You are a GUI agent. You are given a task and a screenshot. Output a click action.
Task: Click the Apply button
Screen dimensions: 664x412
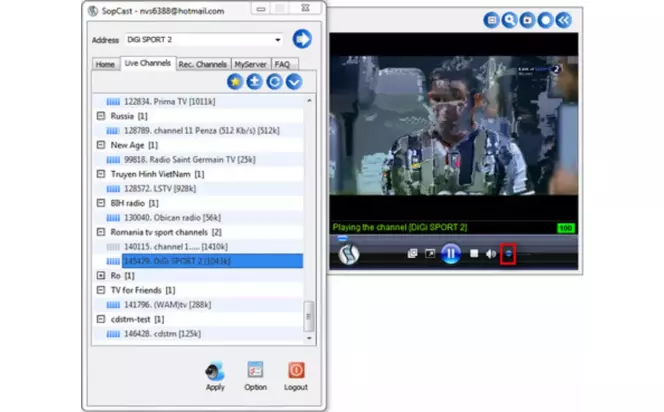(x=215, y=376)
